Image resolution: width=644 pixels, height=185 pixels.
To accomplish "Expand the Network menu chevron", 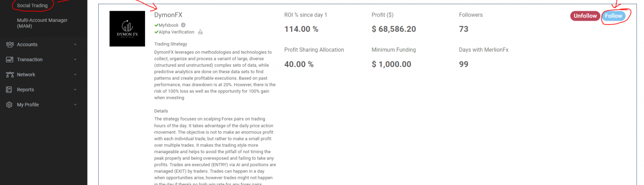I will click(x=75, y=74).
